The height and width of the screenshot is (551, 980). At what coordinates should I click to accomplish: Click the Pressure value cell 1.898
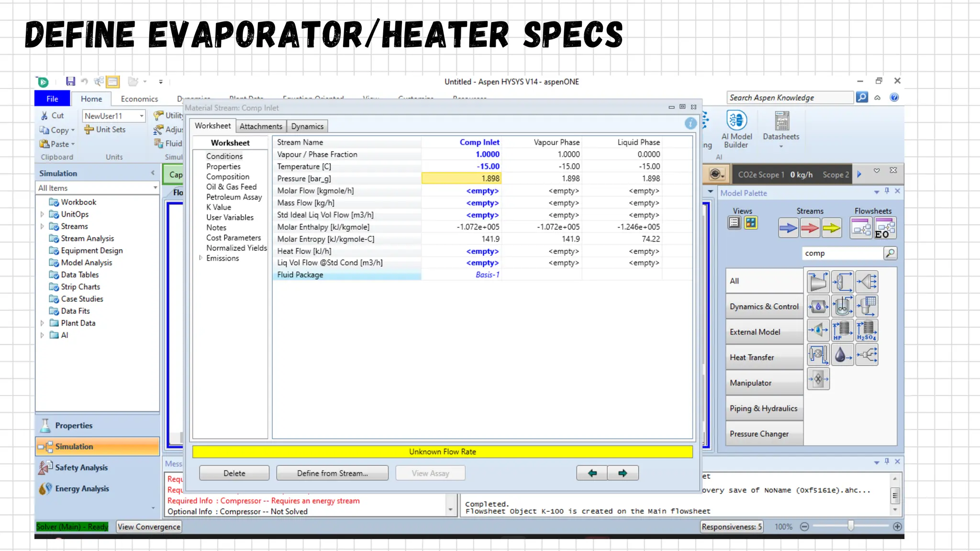click(x=461, y=178)
